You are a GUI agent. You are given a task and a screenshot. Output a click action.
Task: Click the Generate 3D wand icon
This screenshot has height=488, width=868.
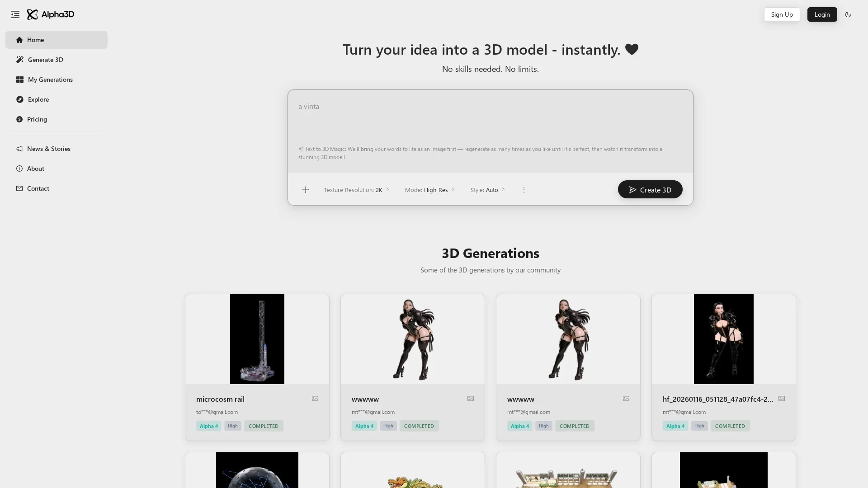click(x=20, y=60)
